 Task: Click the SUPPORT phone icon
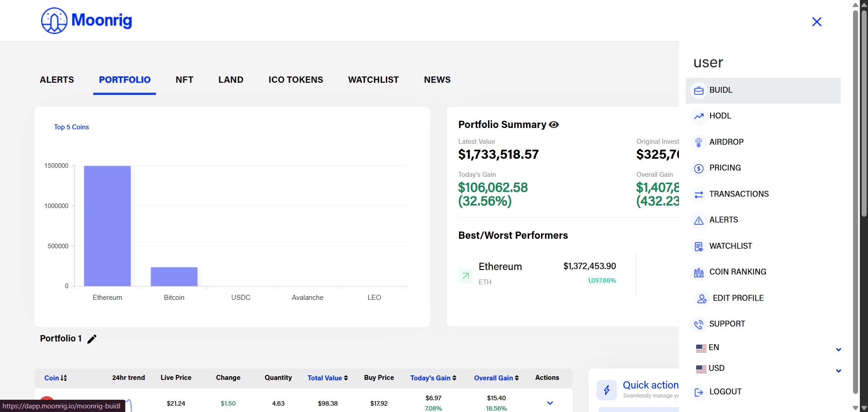pyautogui.click(x=699, y=324)
